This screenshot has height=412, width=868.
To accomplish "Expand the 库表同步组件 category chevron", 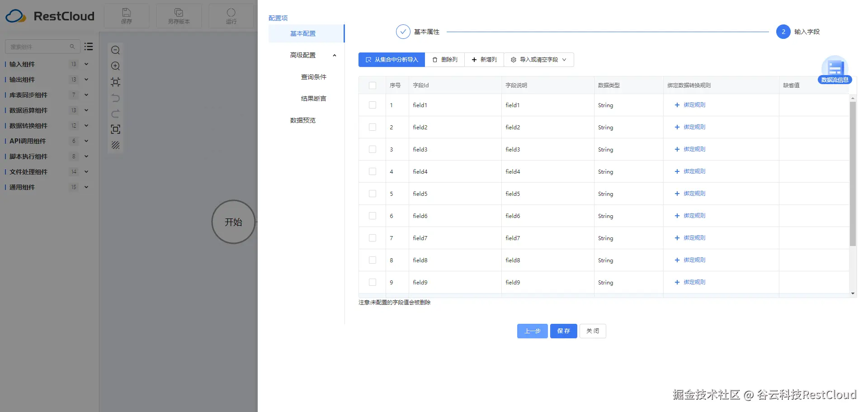I will (x=86, y=95).
